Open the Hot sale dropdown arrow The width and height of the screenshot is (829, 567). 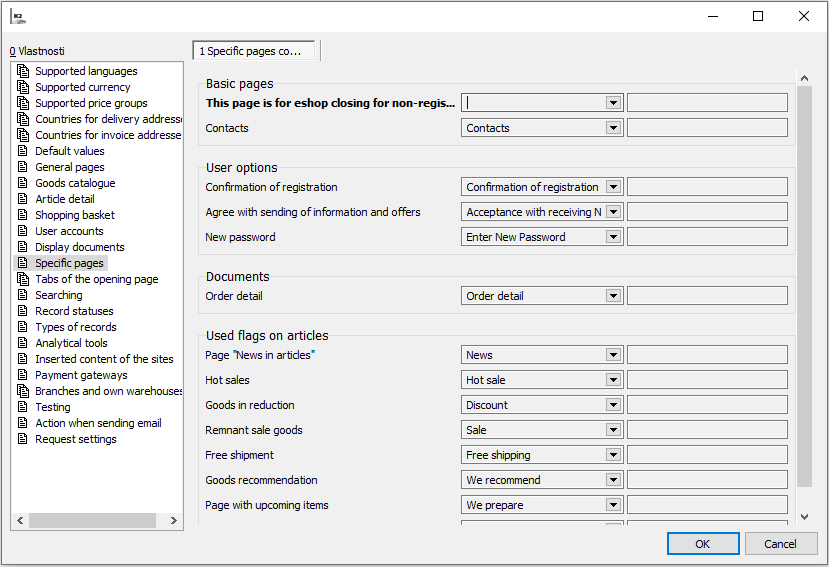click(x=613, y=380)
